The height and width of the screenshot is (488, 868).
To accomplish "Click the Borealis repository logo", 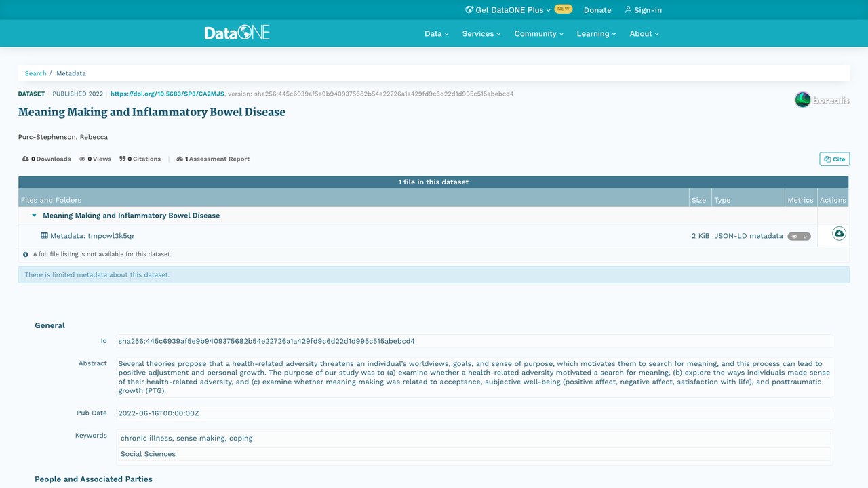I will click(822, 100).
